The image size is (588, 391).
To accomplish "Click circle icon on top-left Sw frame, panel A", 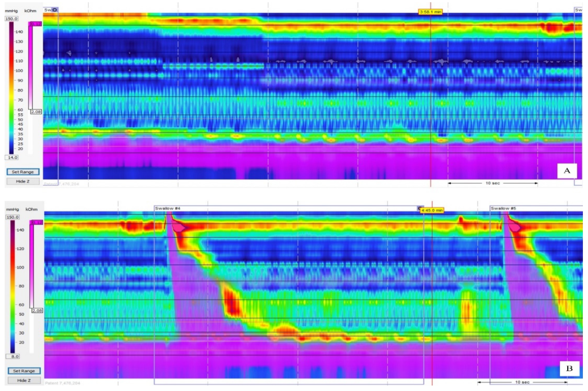I will coord(55,10).
